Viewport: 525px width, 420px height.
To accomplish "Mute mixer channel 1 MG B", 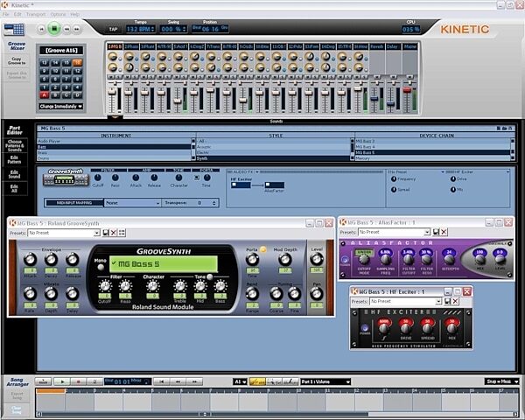I will coord(111,77).
